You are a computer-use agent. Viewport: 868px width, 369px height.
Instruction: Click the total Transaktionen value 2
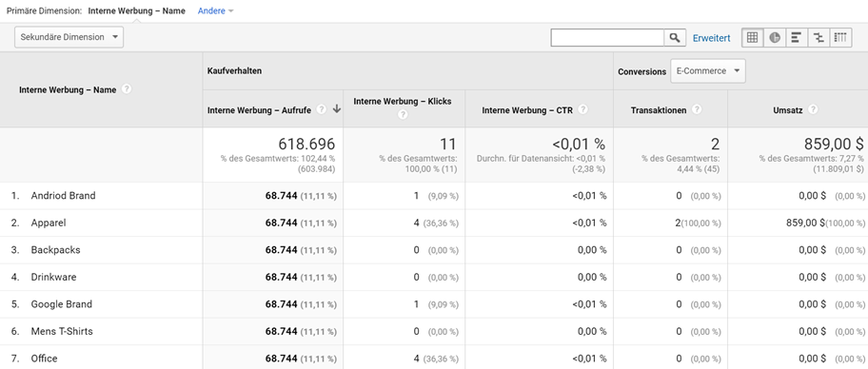[x=715, y=144]
